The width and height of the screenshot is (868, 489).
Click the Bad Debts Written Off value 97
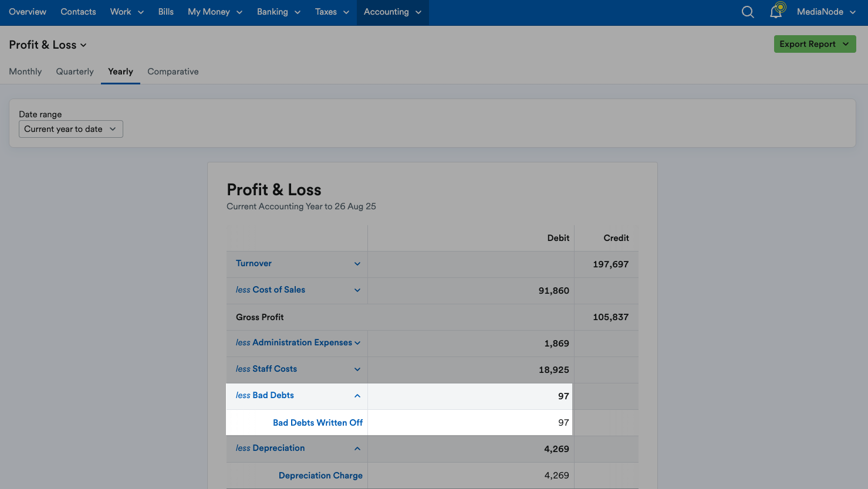tap(563, 423)
